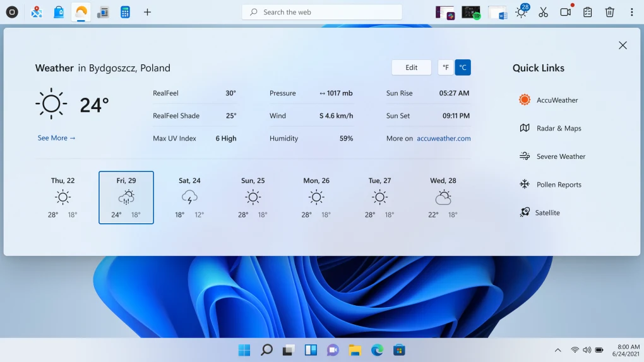Image resolution: width=644 pixels, height=362 pixels.
Task: Open the Store shopping bag icon in top bar
Action: pos(59,12)
